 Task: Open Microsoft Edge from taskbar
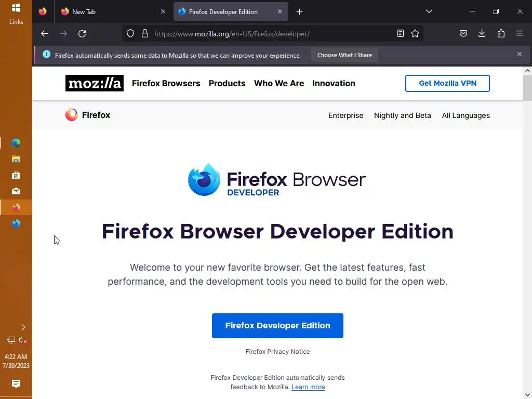click(x=16, y=143)
